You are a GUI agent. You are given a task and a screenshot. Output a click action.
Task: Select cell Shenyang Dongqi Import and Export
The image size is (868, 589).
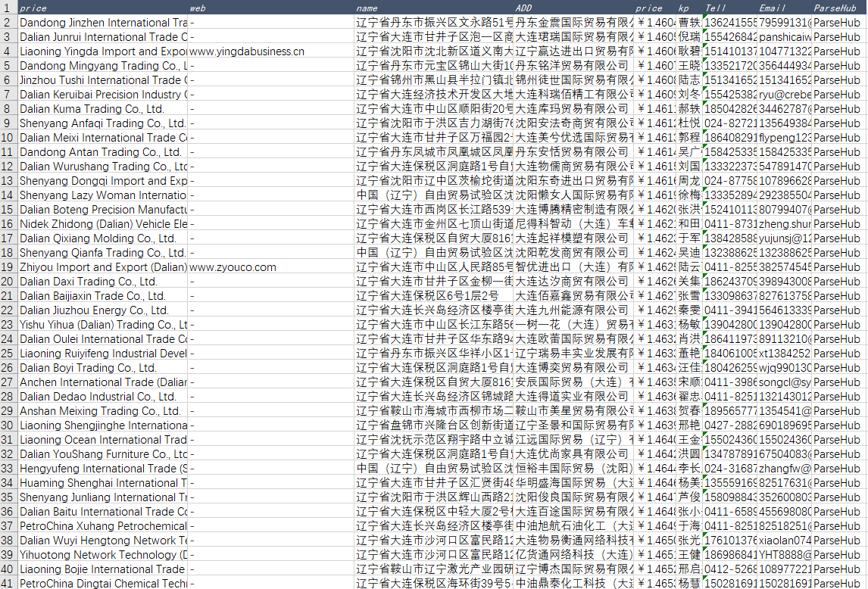(103, 181)
